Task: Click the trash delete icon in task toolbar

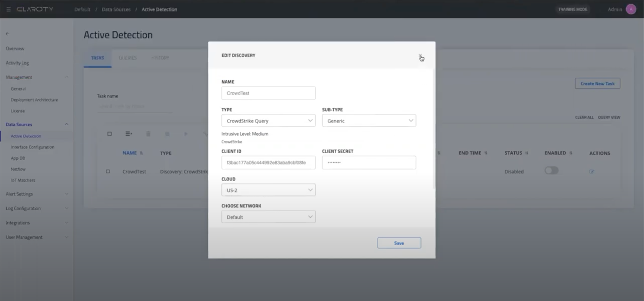Action: coord(148,134)
